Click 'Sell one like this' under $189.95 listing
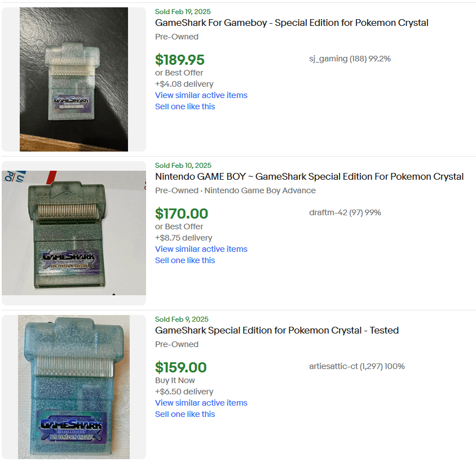 tap(185, 106)
